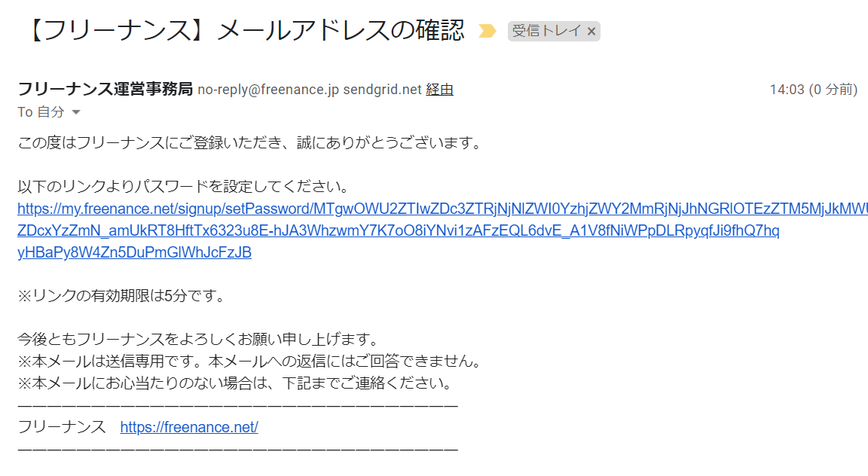
Task: Open the my.freenance.net setPassword link
Action: [443, 209]
